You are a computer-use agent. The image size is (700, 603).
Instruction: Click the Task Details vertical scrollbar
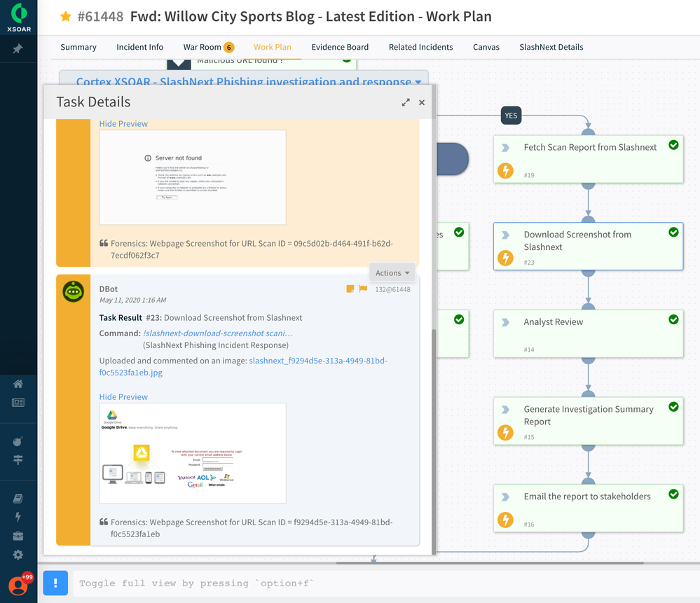(x=434, y=442)
